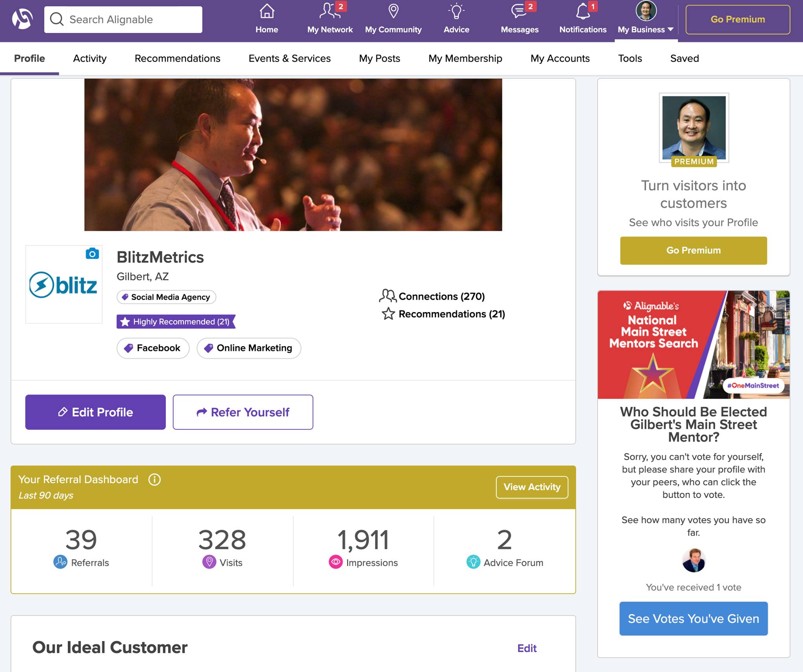Click the Go Premium button in header
The width and height of the screenshot is (803, 672).
738,19
